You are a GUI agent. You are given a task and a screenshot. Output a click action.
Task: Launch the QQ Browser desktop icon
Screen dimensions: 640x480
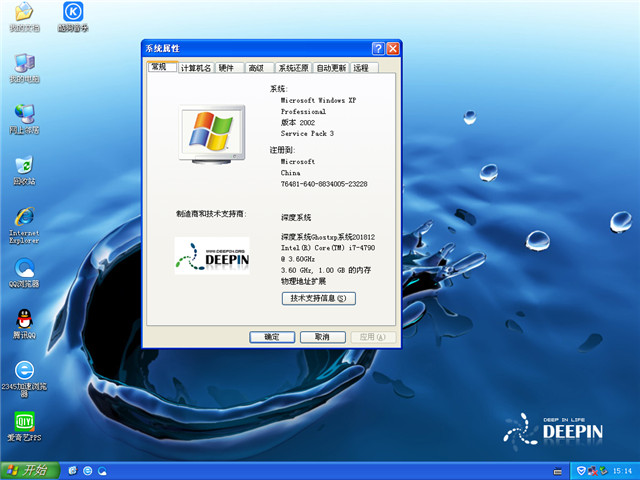coord(24,273)
